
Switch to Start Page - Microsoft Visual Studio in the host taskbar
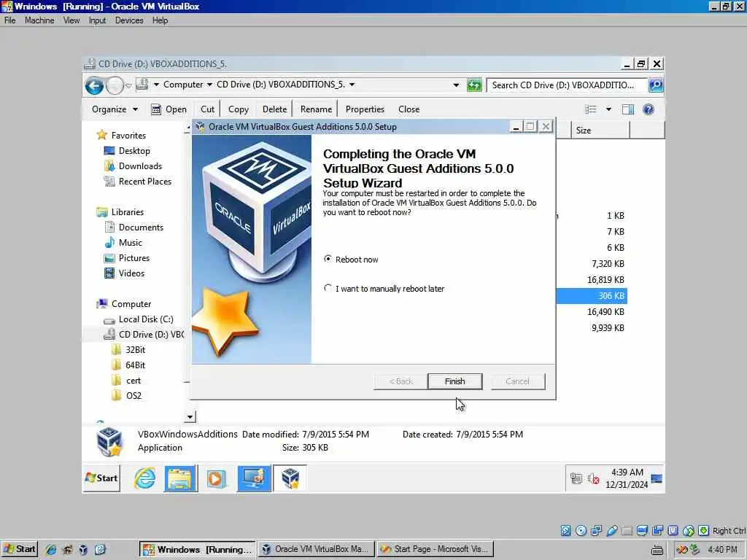436,549
